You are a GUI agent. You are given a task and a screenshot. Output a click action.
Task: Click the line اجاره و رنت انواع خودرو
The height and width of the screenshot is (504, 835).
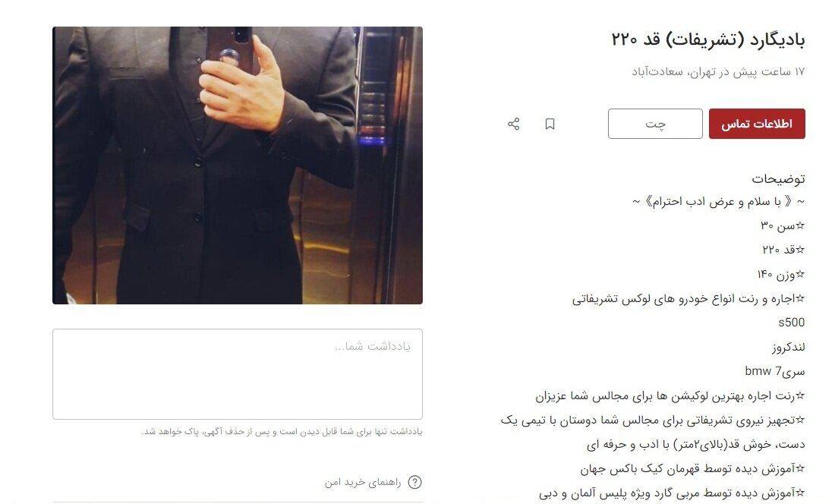coord(688,299)
